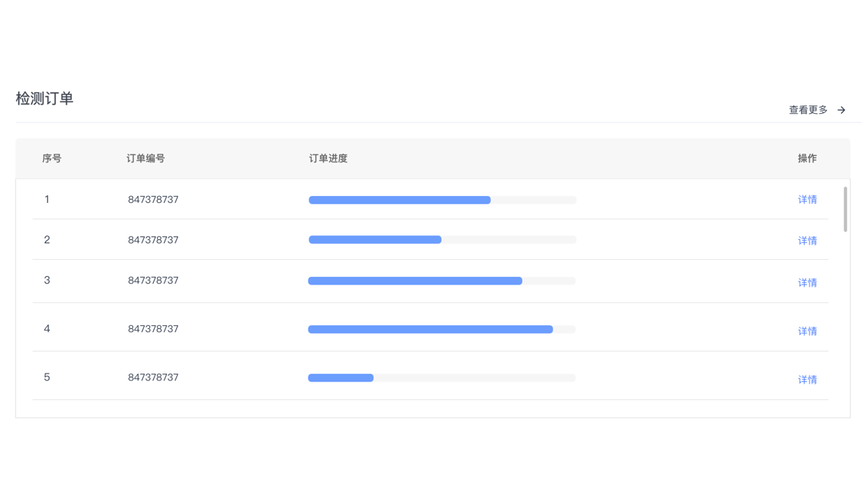Click the arrow icon beside 查看更多

[x=842, y=110]
